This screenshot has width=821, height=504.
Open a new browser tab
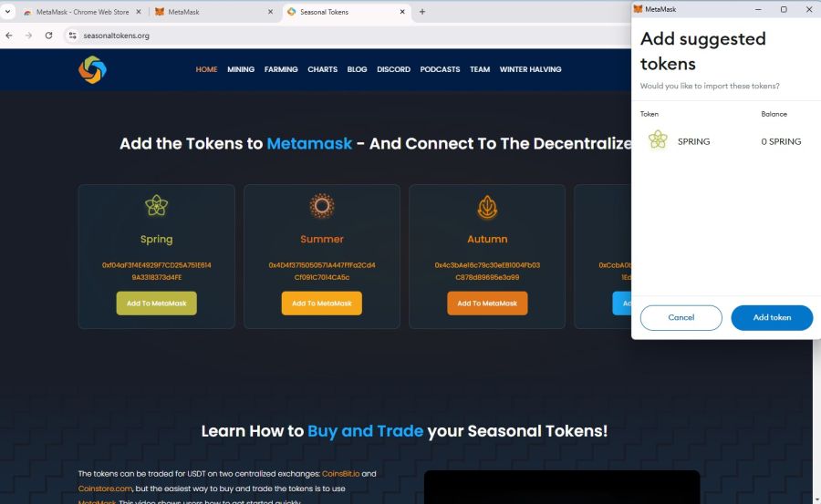(422, 12)
